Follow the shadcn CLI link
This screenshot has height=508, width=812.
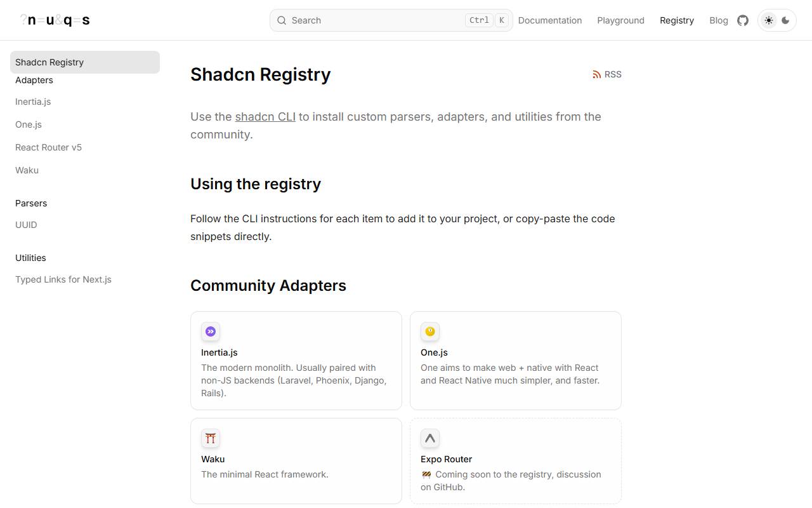click(265, 117)
